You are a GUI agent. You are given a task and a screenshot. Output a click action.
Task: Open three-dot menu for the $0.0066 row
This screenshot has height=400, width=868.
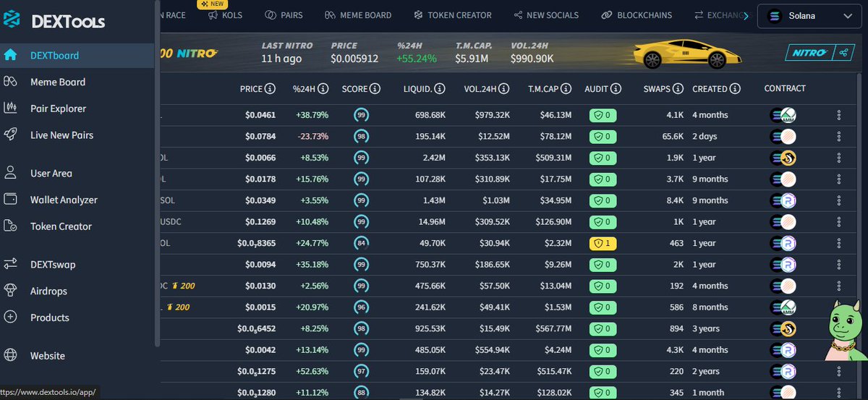pyautogui.click(x=839, y=158)
